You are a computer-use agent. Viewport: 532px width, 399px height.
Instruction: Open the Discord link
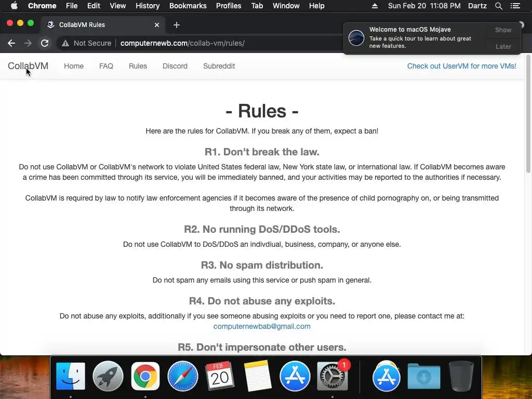point(175,66)
